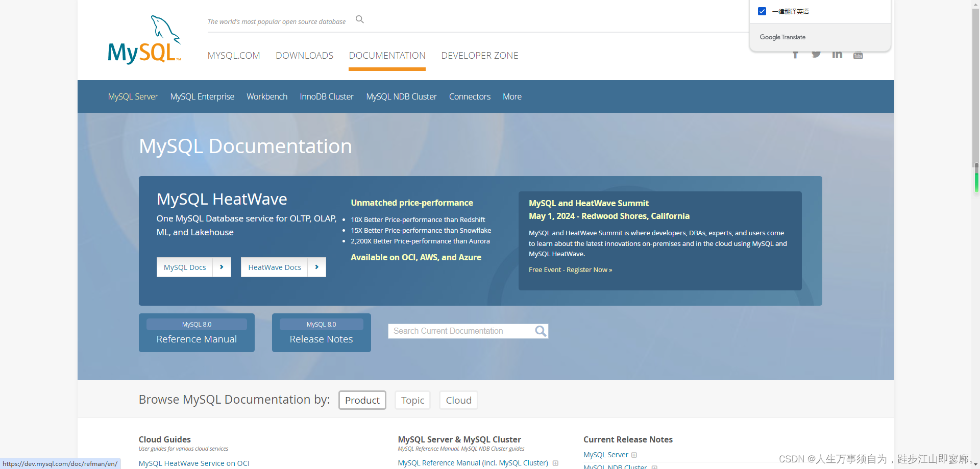Open MySQL Reference Manual (incl. MySQL Cluster) link
The image size is (980, 469).
tap(473, 463)
